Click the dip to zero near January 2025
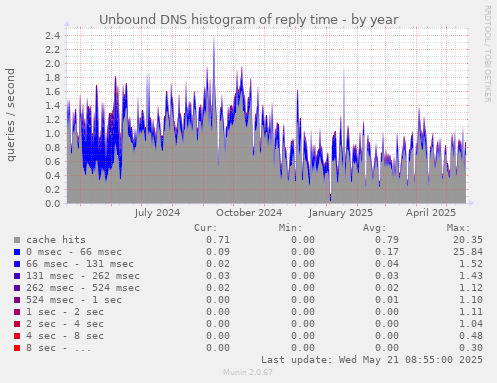This screenshot has height=383, width=497. (330, 197)
